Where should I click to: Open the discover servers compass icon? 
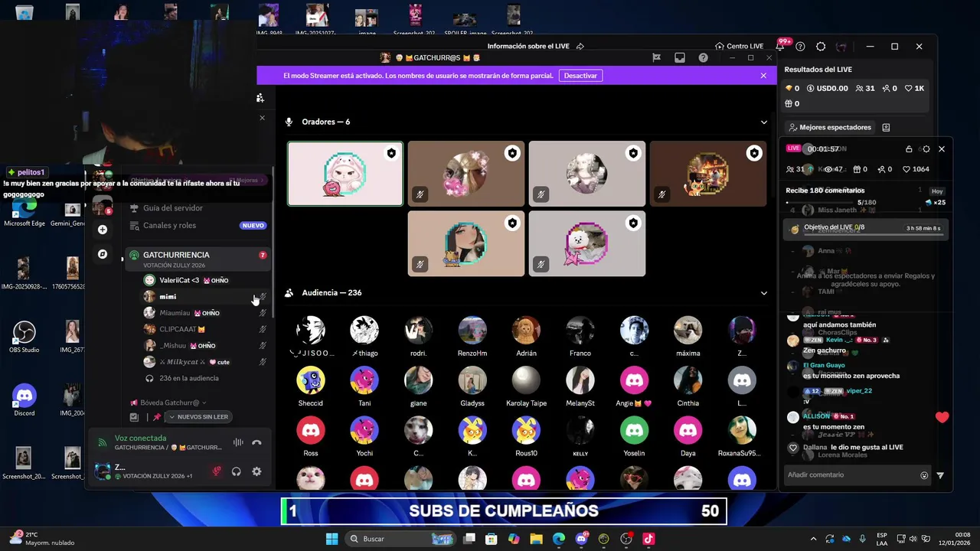[103, 254]
